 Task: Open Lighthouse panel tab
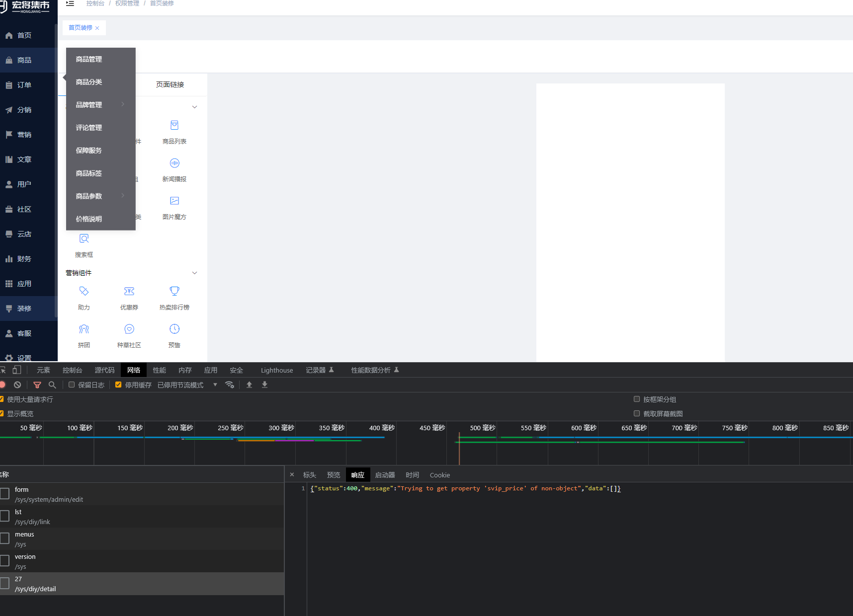pos(277,370)
